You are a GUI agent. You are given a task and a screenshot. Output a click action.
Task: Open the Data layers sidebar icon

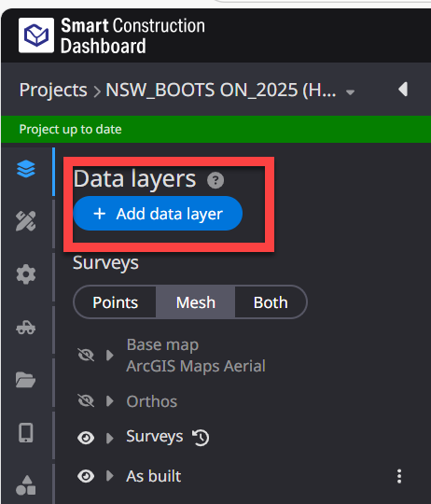[26, 169]
